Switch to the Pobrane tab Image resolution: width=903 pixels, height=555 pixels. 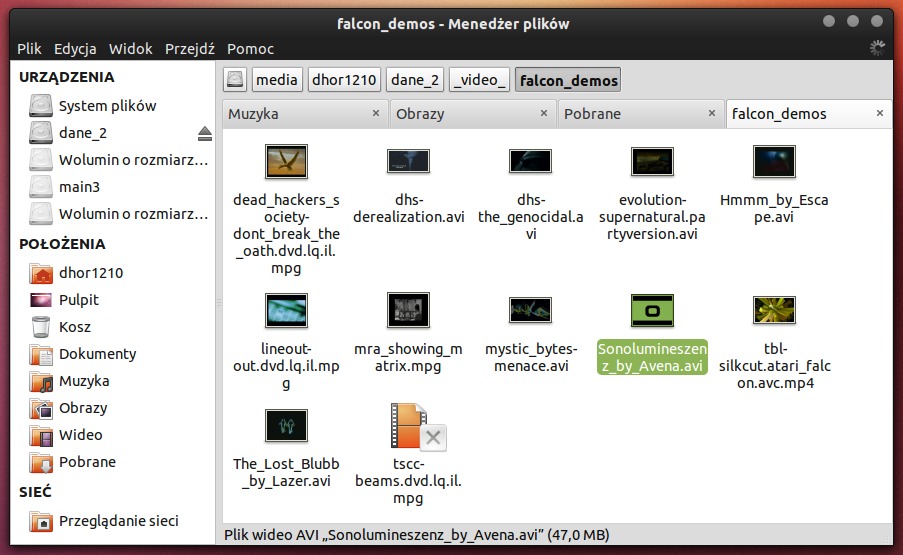(x=640, y=114)
